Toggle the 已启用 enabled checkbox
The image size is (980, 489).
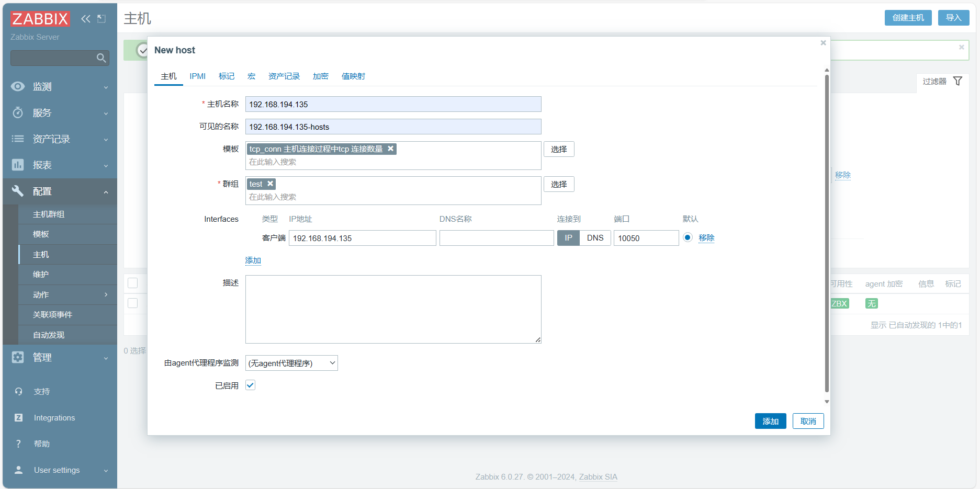point(250,385)
